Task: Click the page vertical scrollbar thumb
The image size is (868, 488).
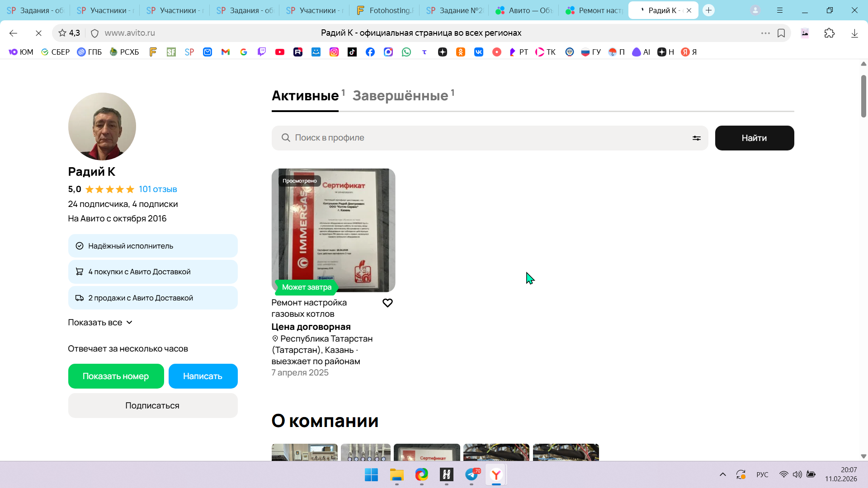Action: click(863, 96)
